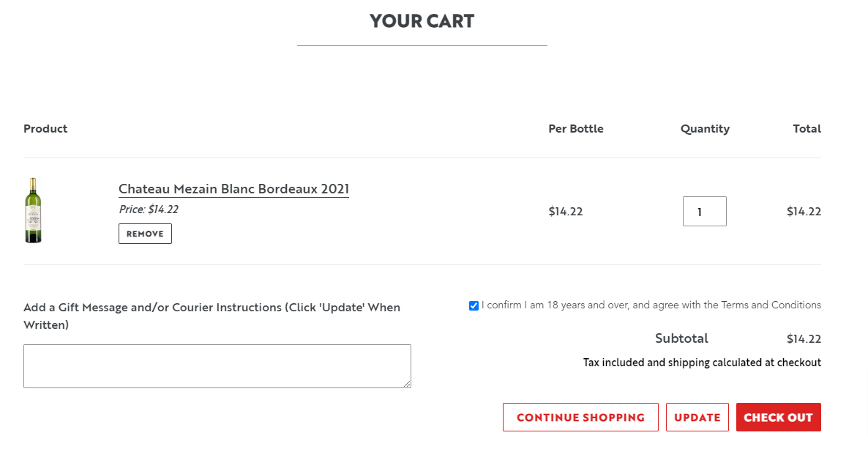Select the quantity value showing 1
The image size is (868, 449).
pyautogui.click(x=704, y=211)
